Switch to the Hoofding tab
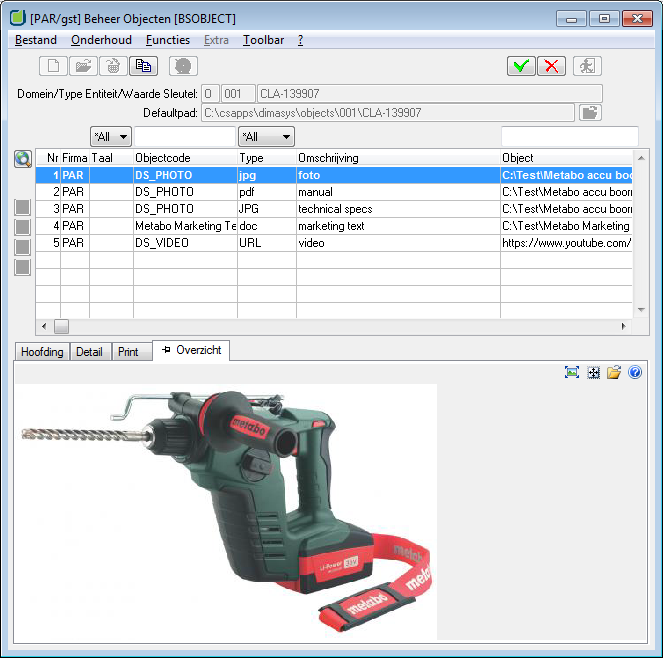663x658 pixels. 42,352
